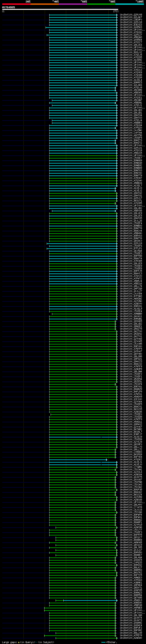The width and height of the screenshot is (146, 644).
Task: Select hit label UniRef100_Q2LAK6
Action: pos(131,85)
